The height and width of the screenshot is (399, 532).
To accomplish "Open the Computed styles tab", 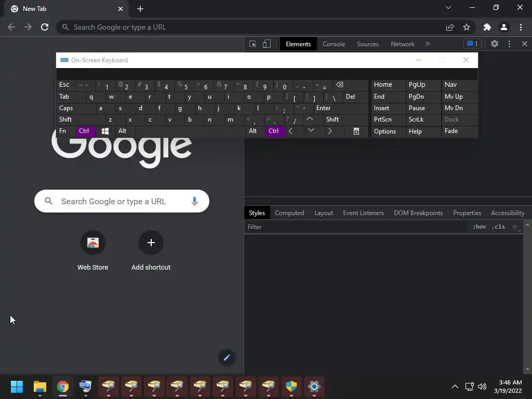I will 289,212.
